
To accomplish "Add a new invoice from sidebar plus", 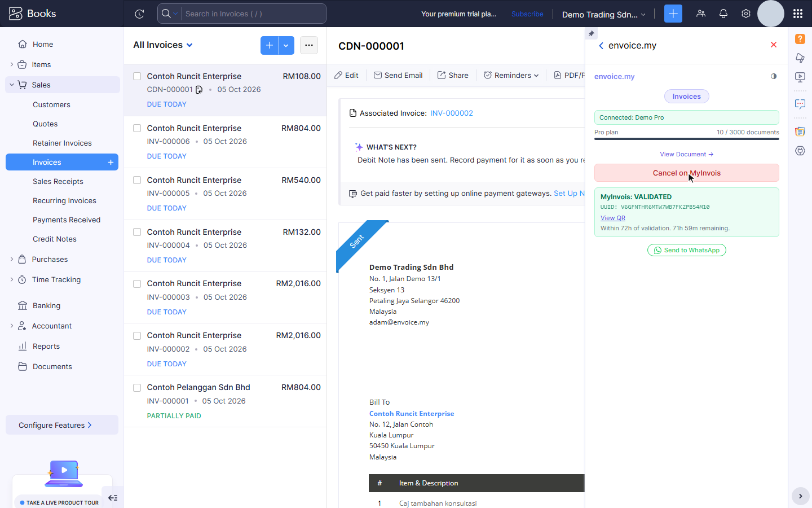I will [111, 162].
